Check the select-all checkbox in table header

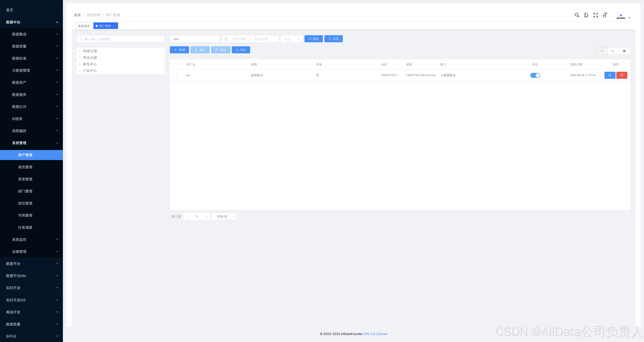click(174, 64)
